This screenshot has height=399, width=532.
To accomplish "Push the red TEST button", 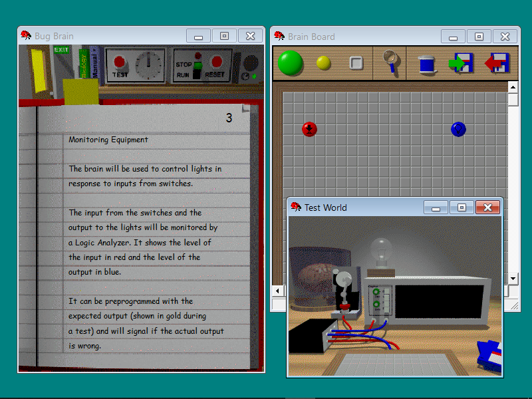I will (x=120, y=63).
